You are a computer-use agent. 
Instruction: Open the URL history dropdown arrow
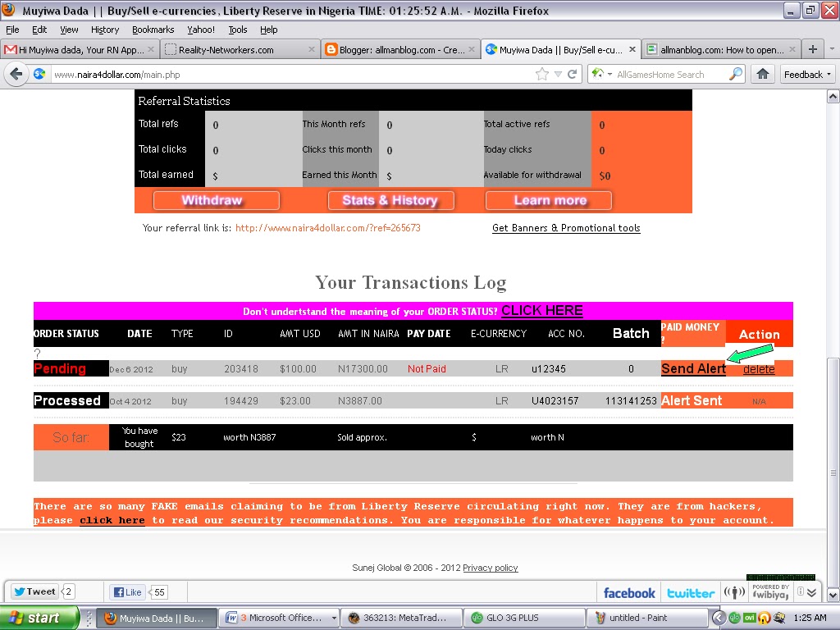[x=558, y=74]
